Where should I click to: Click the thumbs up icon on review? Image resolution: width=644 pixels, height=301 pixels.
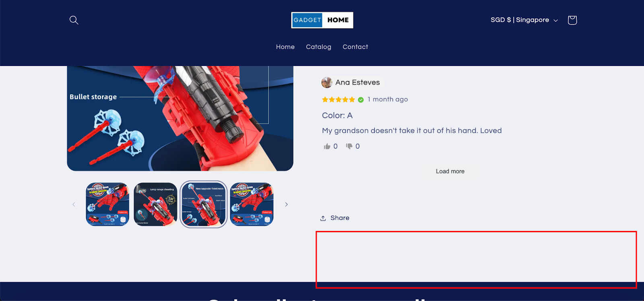click(x=327, y=146)
